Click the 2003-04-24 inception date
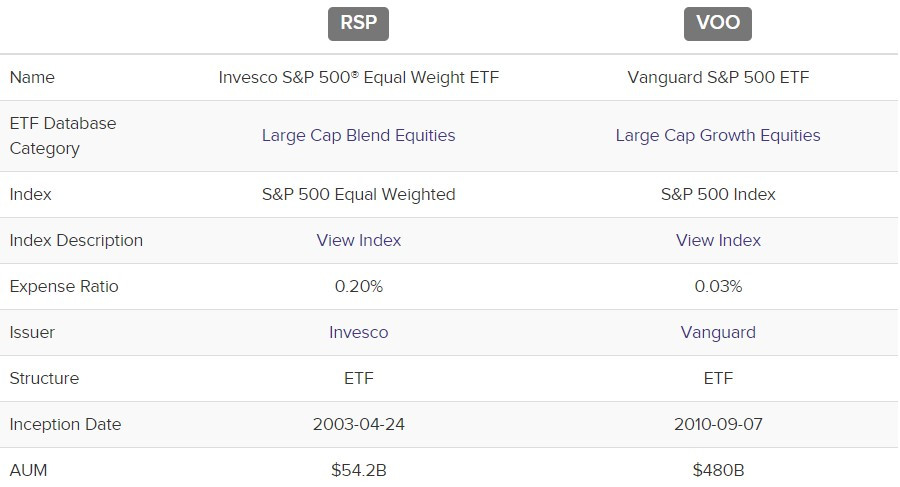The height and width of the screenshot is (487, 900). click(x=358, y=424)
